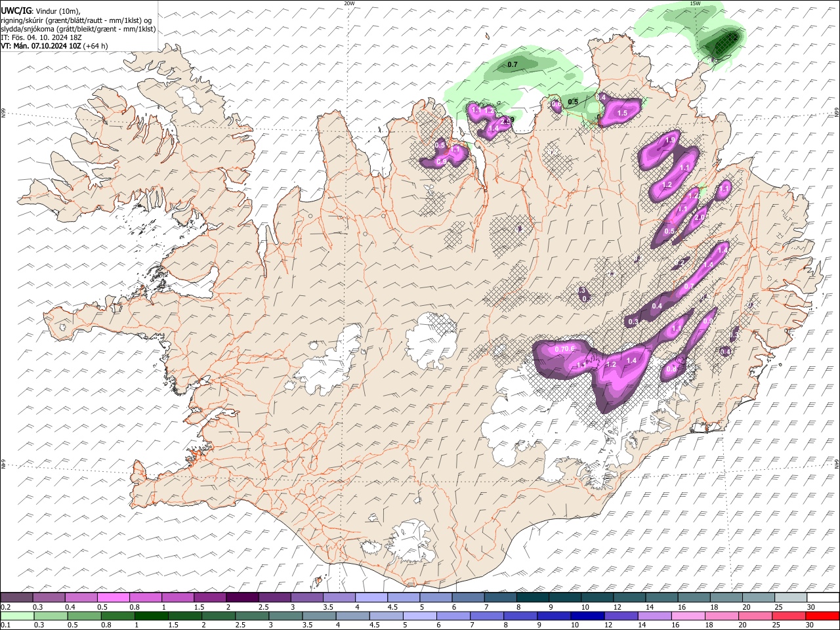Click the '15W' longitude label
840x630 pixels.
tap(696, 3)
